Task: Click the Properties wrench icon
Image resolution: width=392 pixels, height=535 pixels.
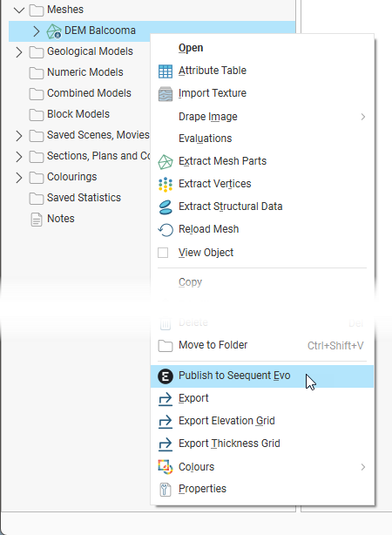Action: tap(166, 490)
